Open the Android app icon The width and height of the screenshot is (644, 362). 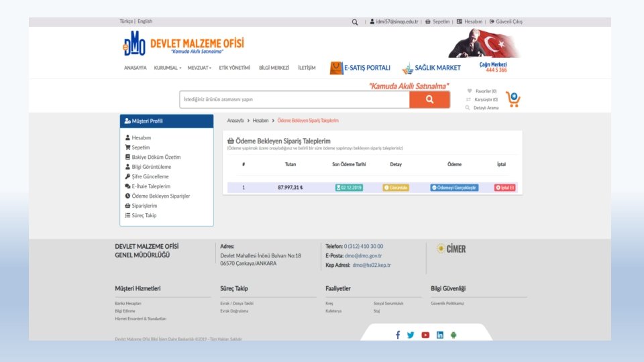(x=453, y=335)
